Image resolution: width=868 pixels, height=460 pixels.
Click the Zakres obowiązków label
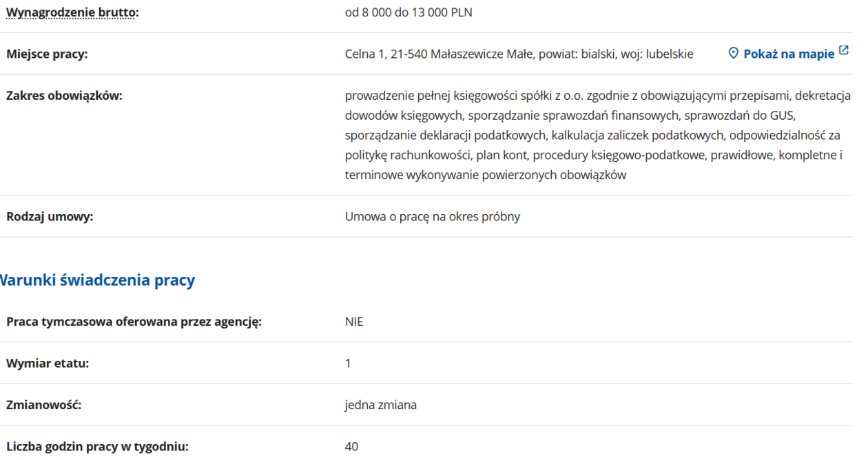(64, 96)
